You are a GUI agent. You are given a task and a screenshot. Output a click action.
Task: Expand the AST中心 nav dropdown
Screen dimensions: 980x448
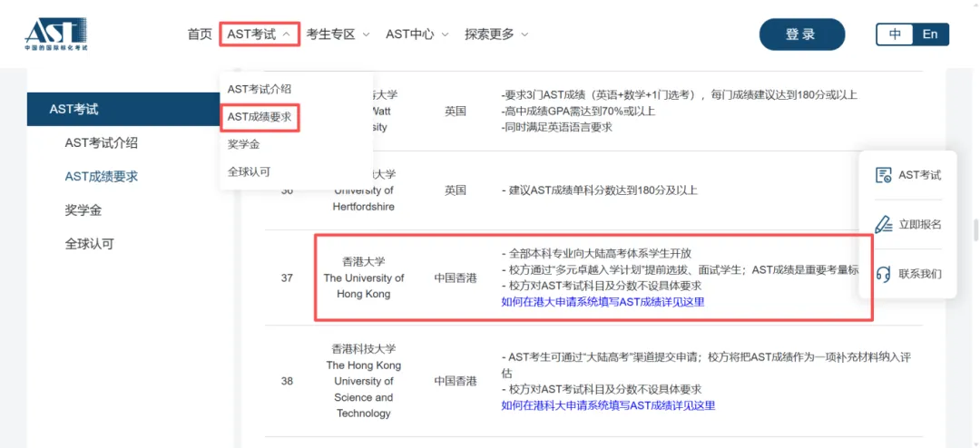pyautogui.click(x=416, y=34)
